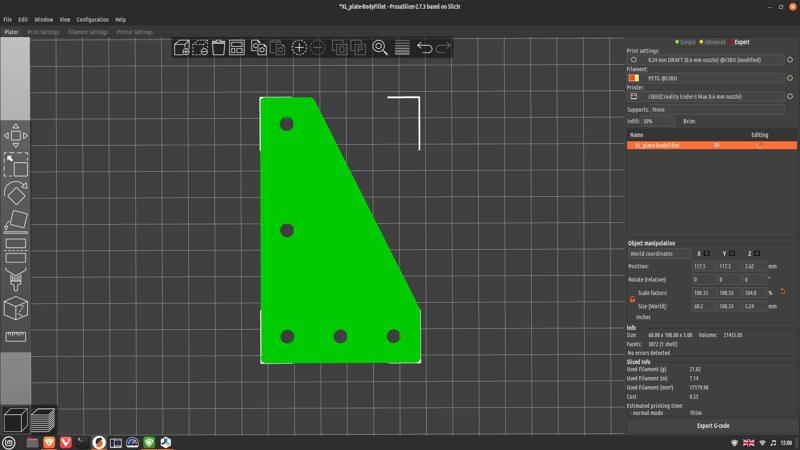The width and height of the screenshot is (800, 450).
Task: Click the Scale factors Z input field
Action: click(755, 293)
